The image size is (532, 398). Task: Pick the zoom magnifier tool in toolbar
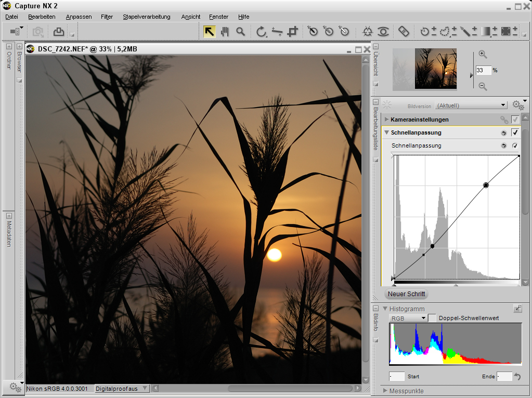pyautogui.click(x=240, y=31)
